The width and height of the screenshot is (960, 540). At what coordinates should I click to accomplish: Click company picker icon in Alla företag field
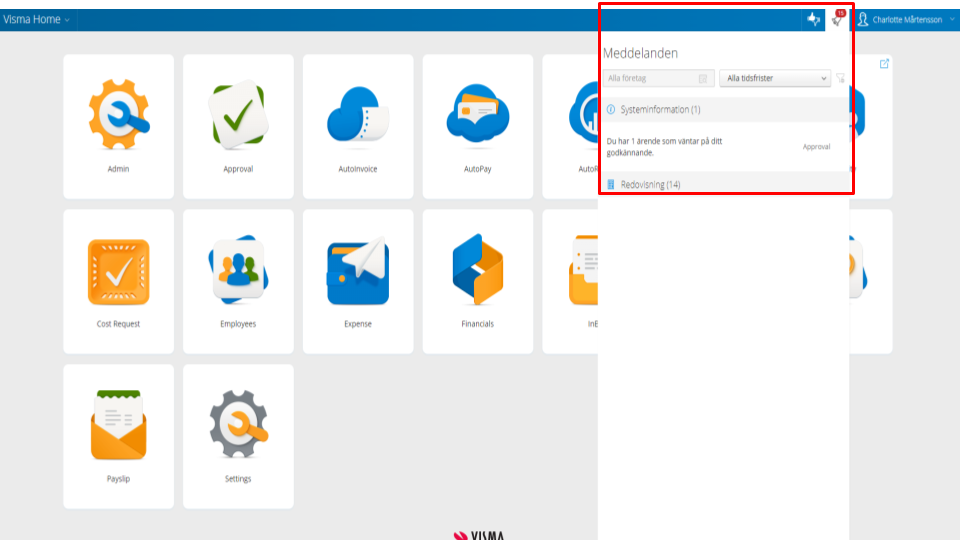pyautogui.click(x=703, y=78)
